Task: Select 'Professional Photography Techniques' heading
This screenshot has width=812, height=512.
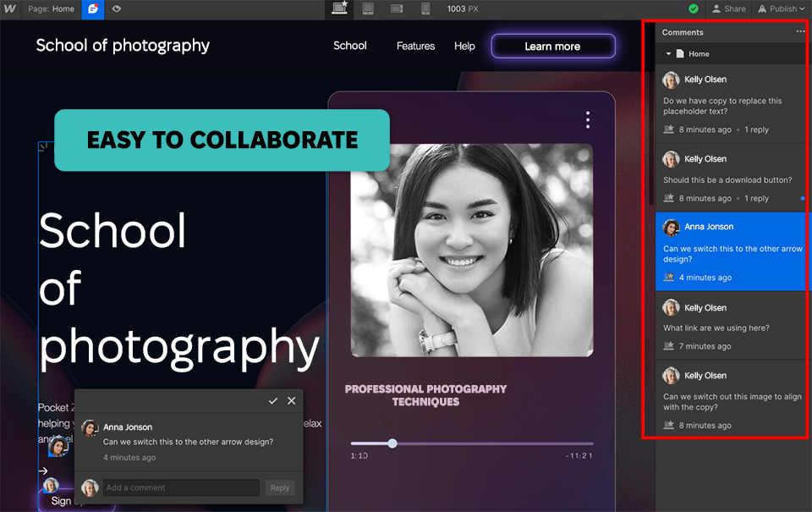Action: (425, 395)
